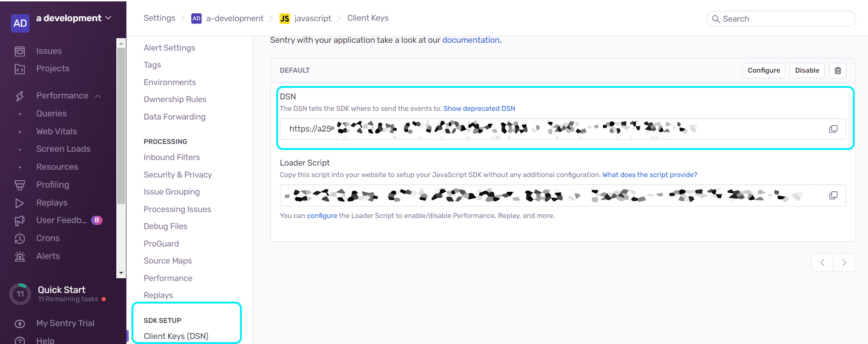
Task: Open Tags settings page
Action: click(152, 65)
